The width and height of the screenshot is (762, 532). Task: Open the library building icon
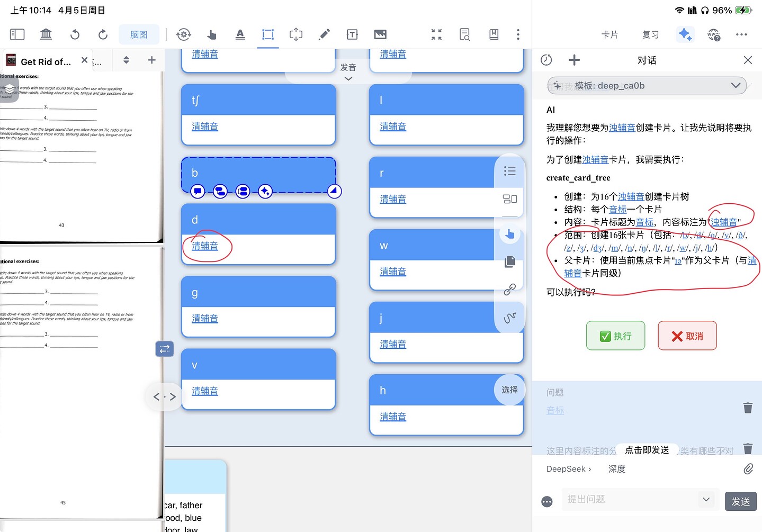click(46, 34)
